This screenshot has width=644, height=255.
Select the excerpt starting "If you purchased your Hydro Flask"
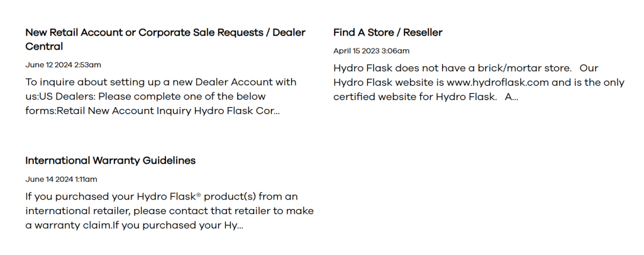pos(169,211)
